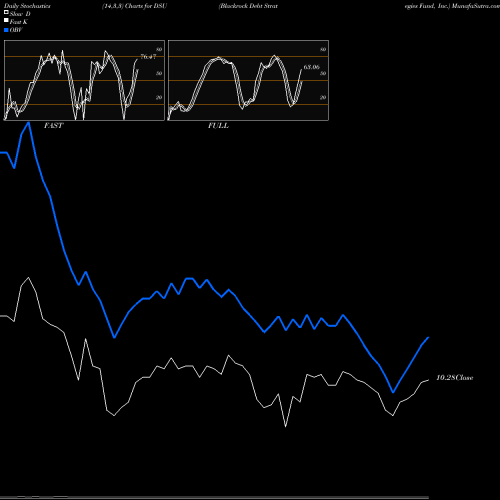The image size is (500, 500).
Task: Click the 20 axis label in FULL chart
Action: click(x=323, y=97)
